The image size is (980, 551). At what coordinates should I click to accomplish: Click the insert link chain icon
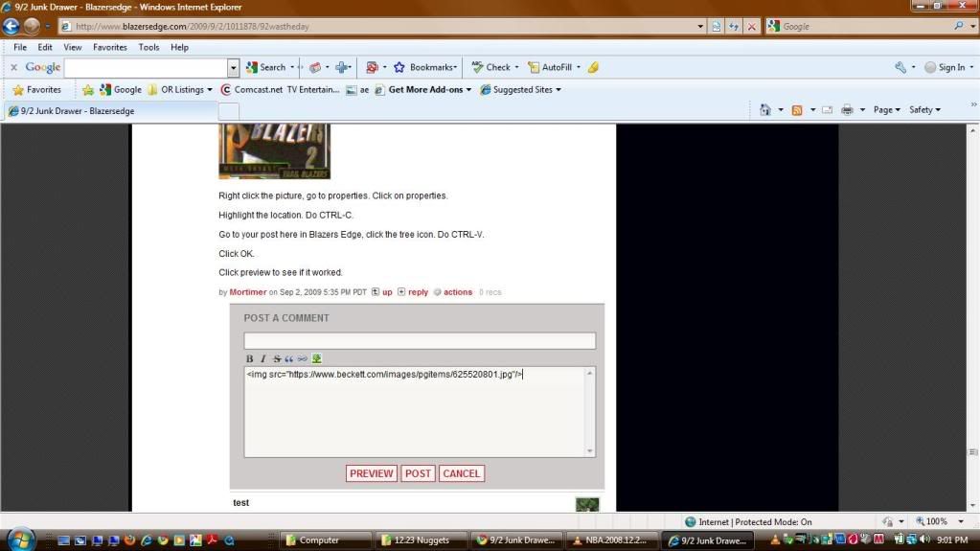303,359
